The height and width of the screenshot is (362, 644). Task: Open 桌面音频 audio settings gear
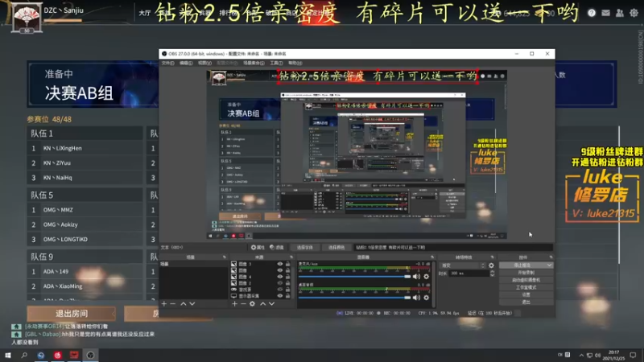click(x=427, y=297)
